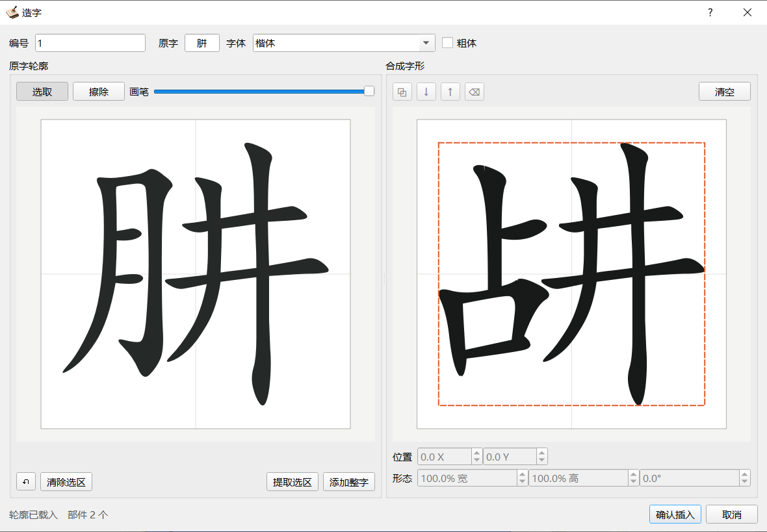The width and height of the screenshot is (767, 532).
Task: Click the 合成字形 panel label
Action: click(405, 66)
